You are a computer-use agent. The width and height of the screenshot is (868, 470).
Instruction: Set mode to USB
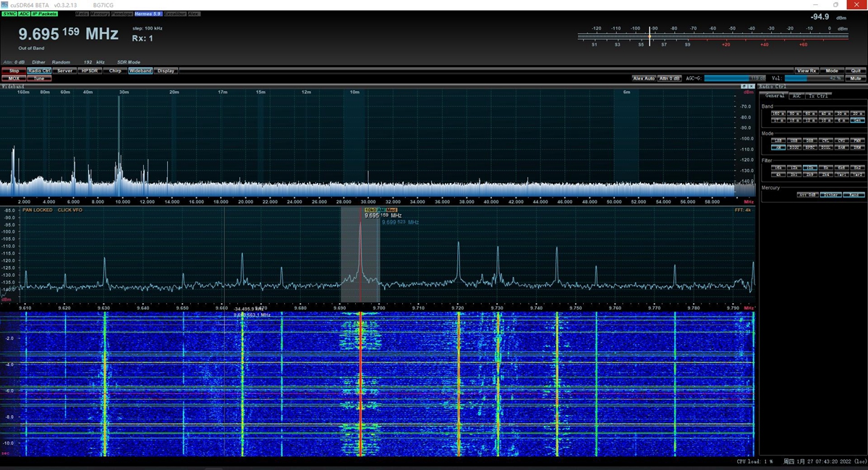[794, 140]
